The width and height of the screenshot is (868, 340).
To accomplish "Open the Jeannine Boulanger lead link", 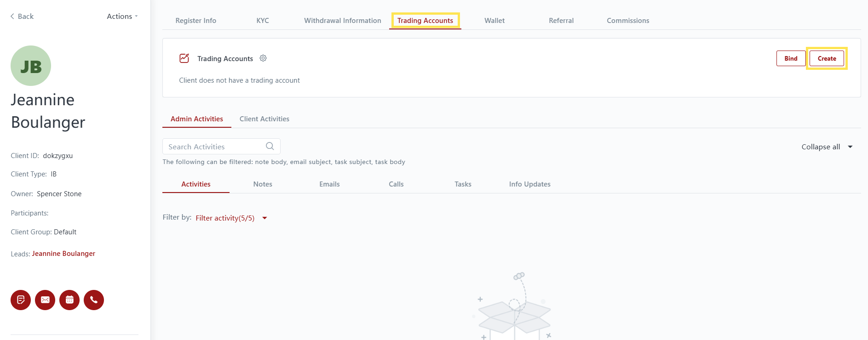I will point(63,254).
